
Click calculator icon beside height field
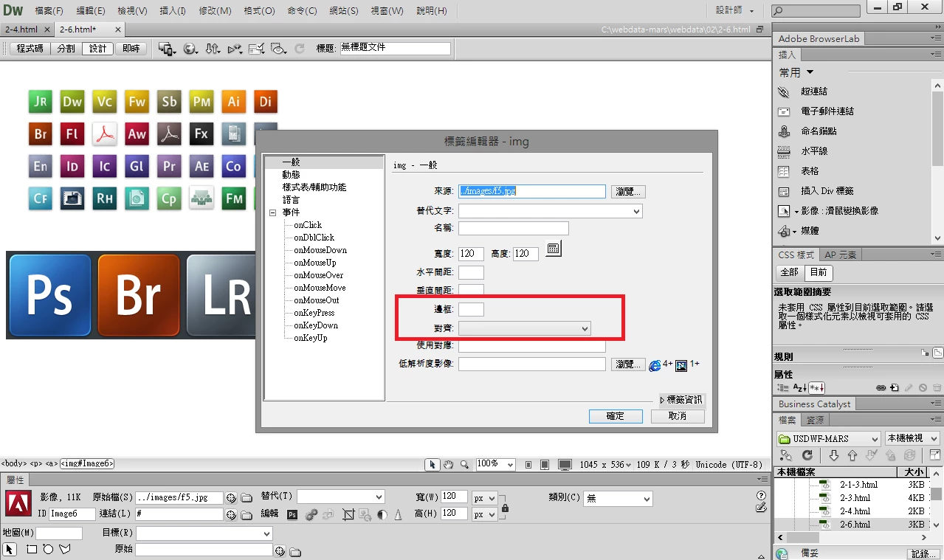[x=554, y=249]
